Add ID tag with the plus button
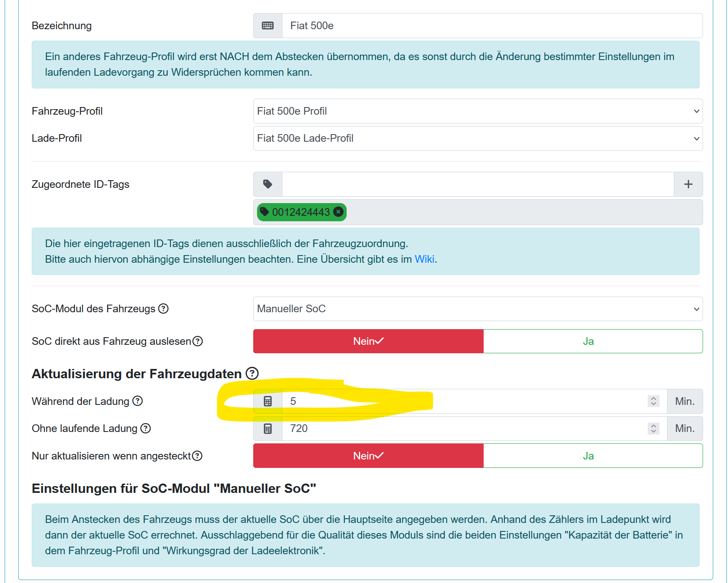This screenshot has width=728, height=583. point(688,184)
